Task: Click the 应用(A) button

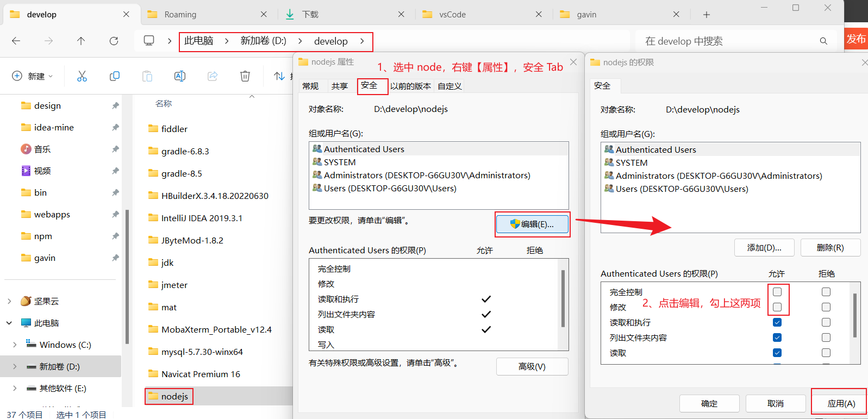Action: pyautogui.click(x=841, y=403)
